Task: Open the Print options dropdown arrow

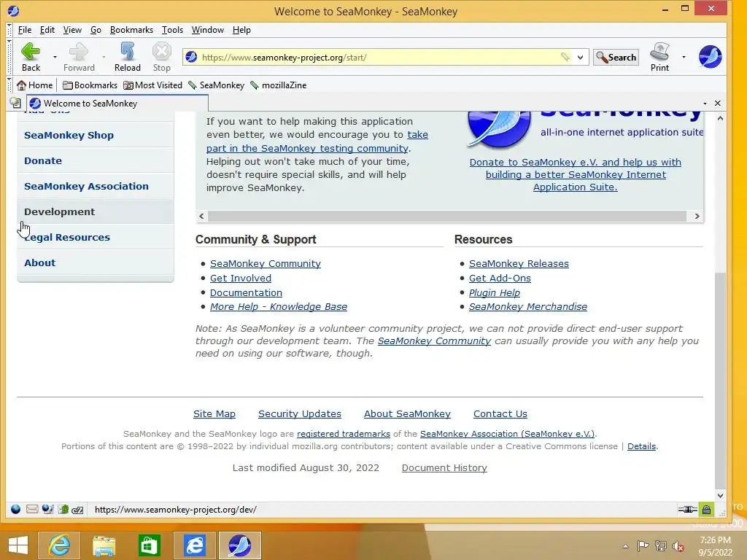Action: [684, 57]
